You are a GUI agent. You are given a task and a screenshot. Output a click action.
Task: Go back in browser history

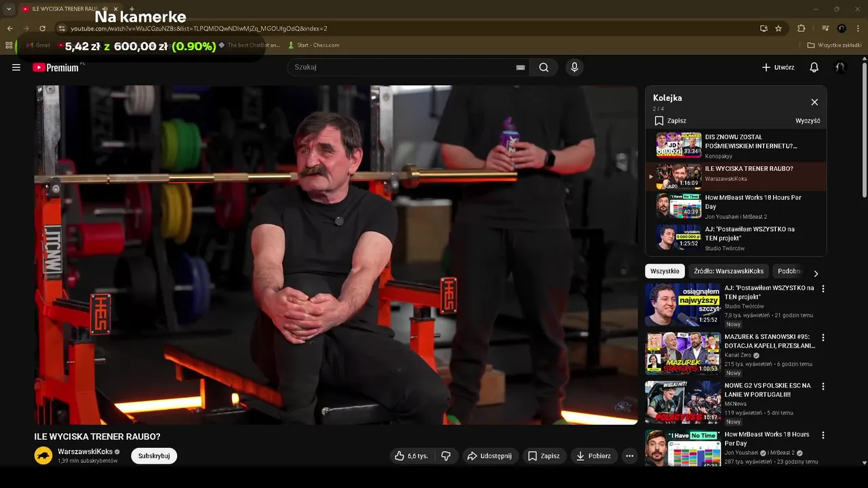click(9, 28)
